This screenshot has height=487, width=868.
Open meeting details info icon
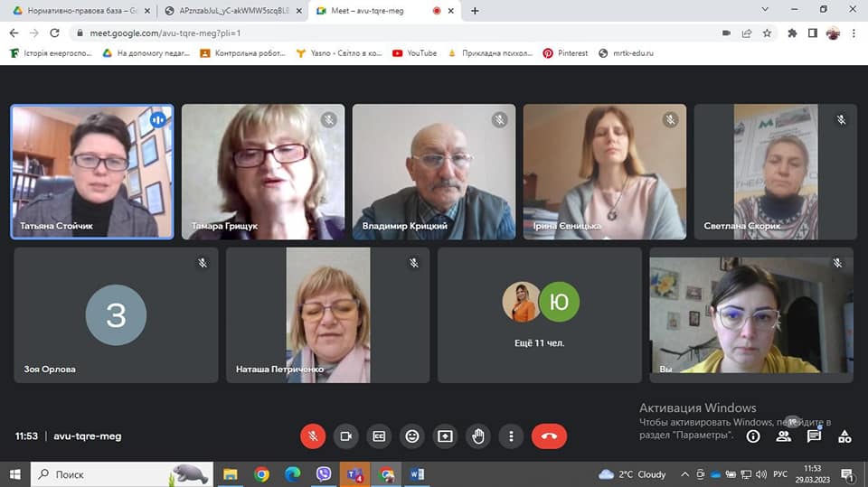(x=753, y=436)
